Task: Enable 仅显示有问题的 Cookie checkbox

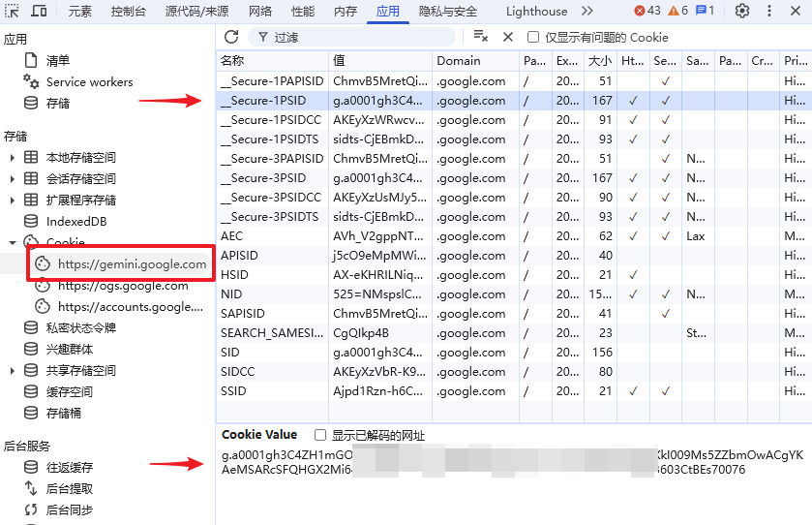Action: click(533, 37)
